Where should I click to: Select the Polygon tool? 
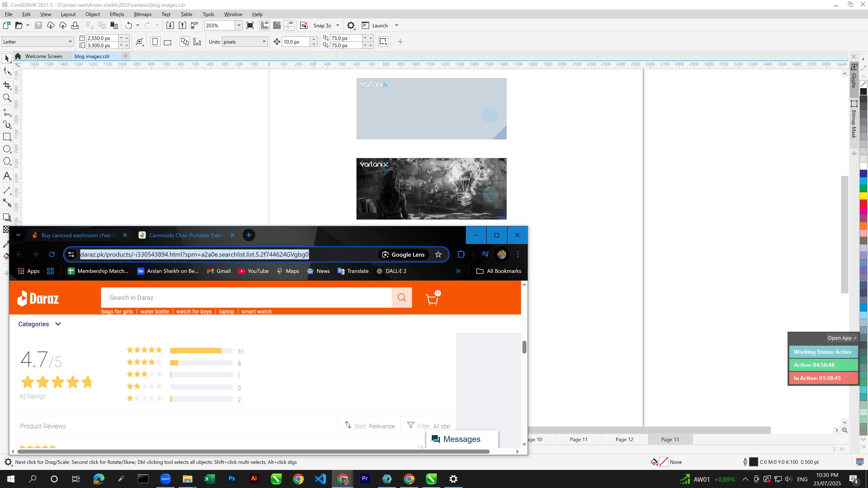click(x=7, y=161)
